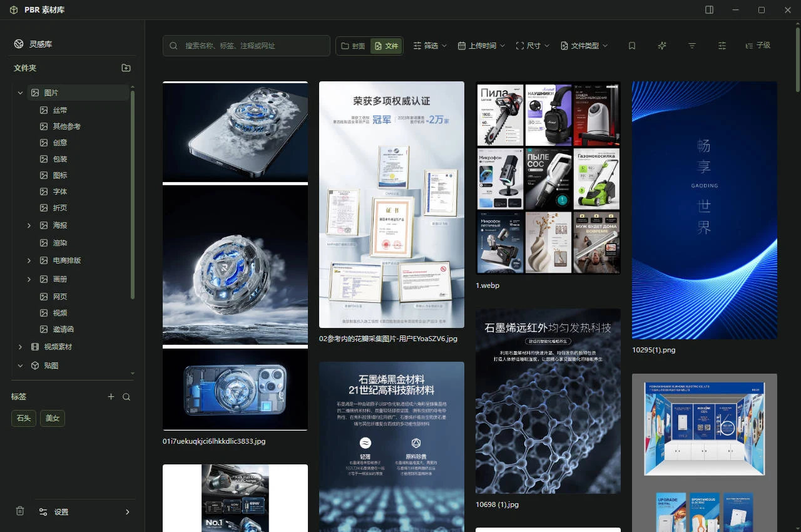
Task: Expand the 海报 folder
Action: pyautogui.click(x=29, y=225)
